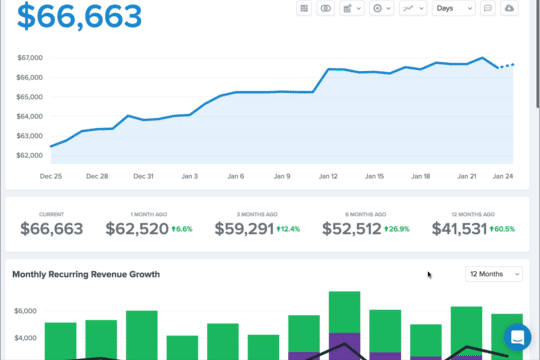Click the annotations comment icon

[488, 8]
